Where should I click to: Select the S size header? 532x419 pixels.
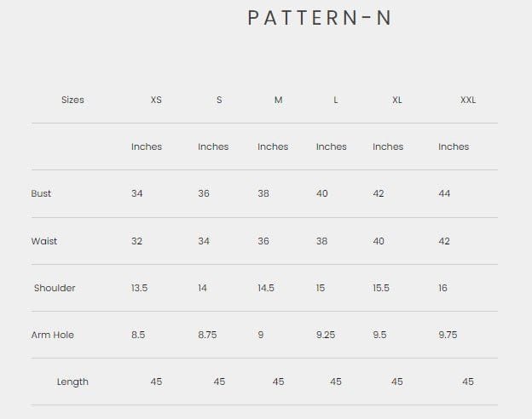[x=219, y=100]
